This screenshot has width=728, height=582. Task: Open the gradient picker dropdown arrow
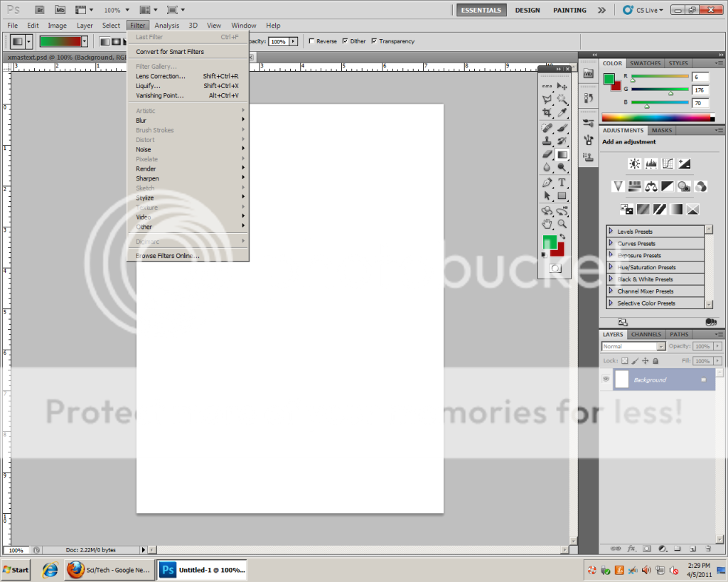85,41
